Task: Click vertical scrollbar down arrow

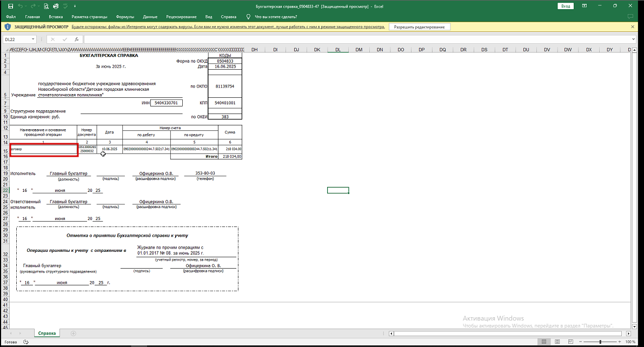Action: click(x=634, y=326)
